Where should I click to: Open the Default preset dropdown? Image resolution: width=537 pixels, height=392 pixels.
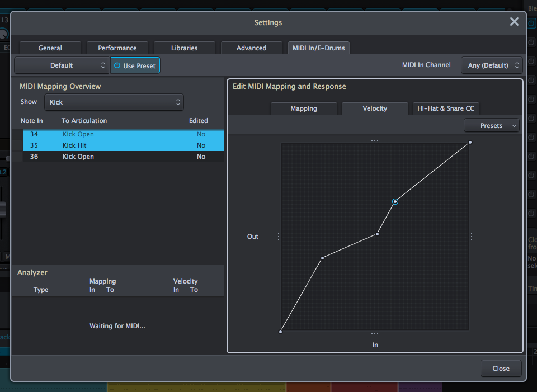(62, 65)
